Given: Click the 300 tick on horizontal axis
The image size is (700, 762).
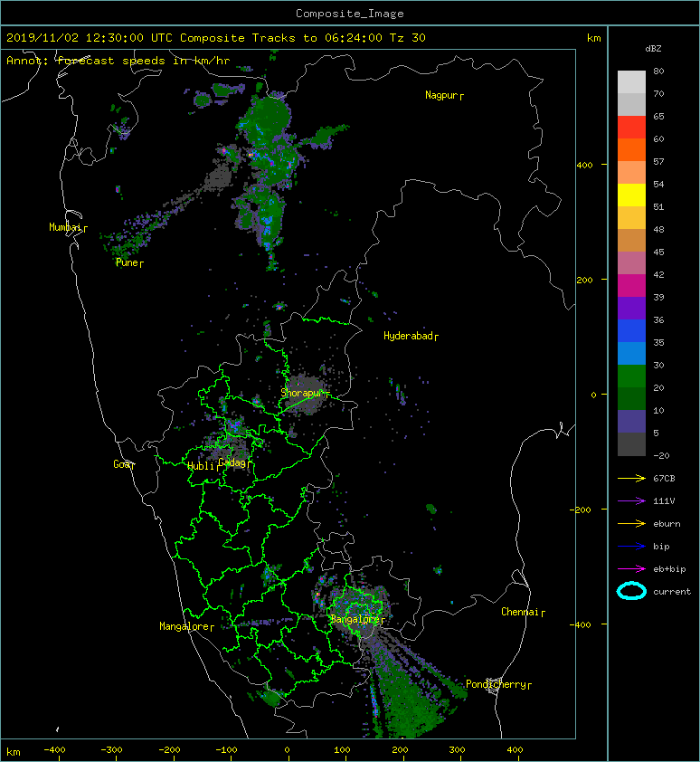Looking at the screenshot, I should [457, 750].
